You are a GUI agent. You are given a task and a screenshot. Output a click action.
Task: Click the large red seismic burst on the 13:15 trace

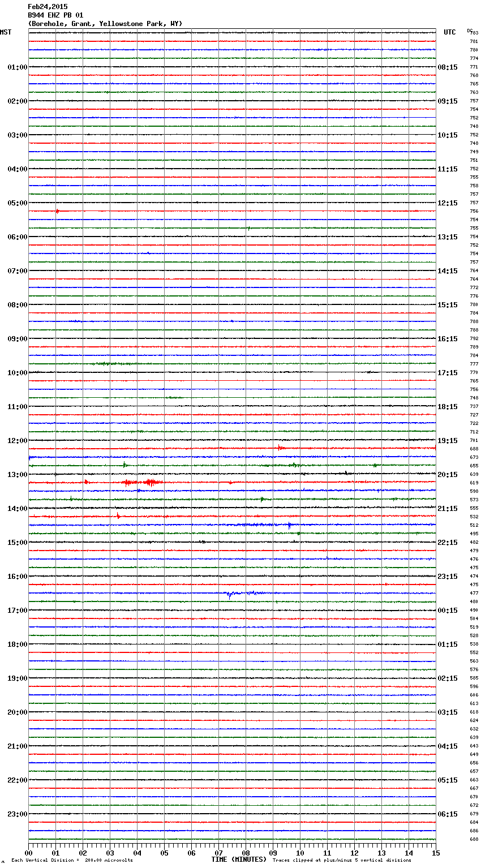coord(142,483)
